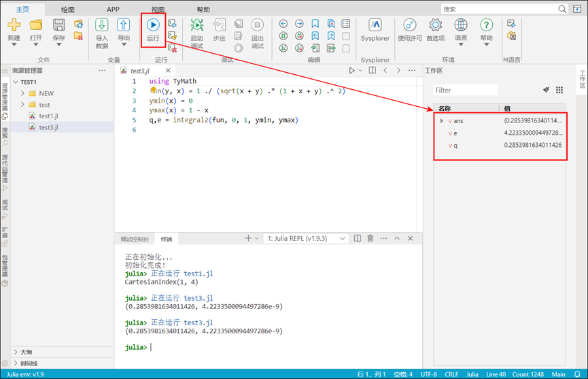Screen dimensions: 588x379
Task: Click the 帮助 (Help) question mark icon
Action: pos(487,24)
